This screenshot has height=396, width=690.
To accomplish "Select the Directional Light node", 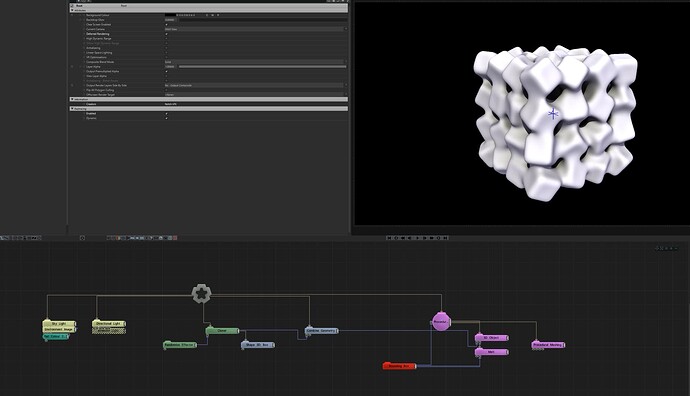I will (x=109, y=324).
